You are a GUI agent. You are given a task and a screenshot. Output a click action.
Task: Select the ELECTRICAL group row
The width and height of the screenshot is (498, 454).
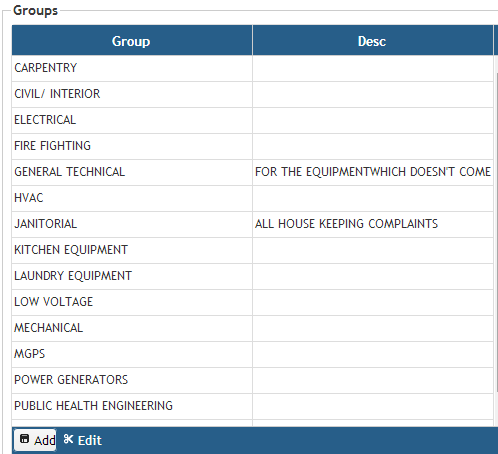pos(253,120)
